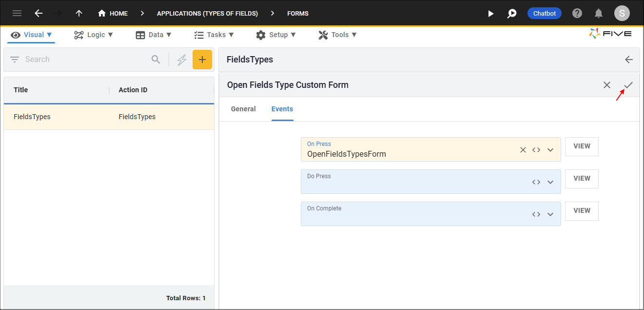The height and width of the screenshot is (310, 644).
Task: Save with the checkmark icon
Action: click(x=628, y=85)
